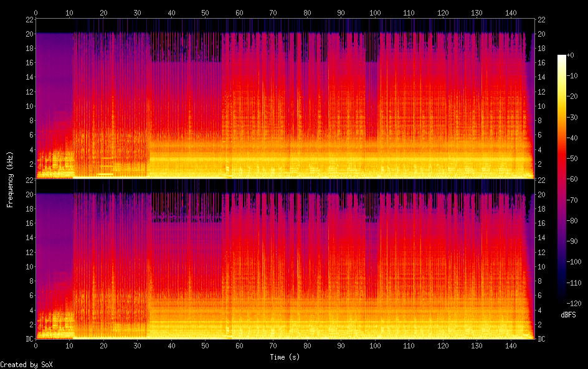Click the 30 tick on top time axis

click(x=137, y=12)
